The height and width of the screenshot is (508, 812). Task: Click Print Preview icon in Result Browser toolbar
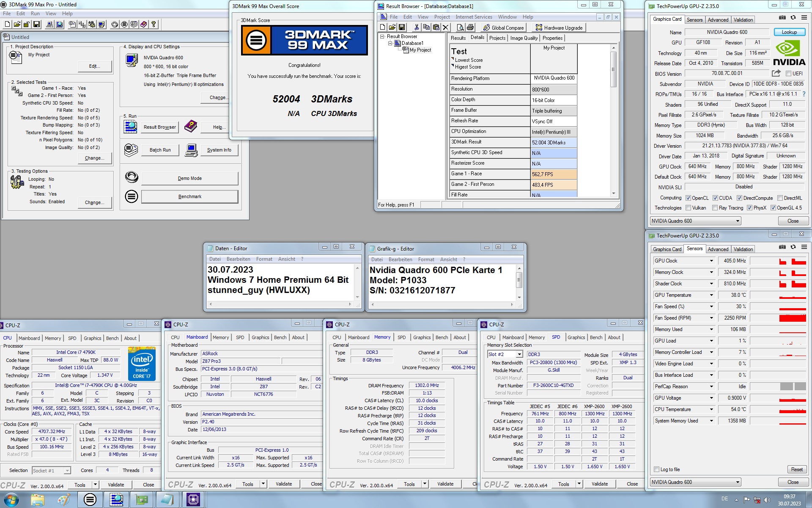tap(461, 28)
